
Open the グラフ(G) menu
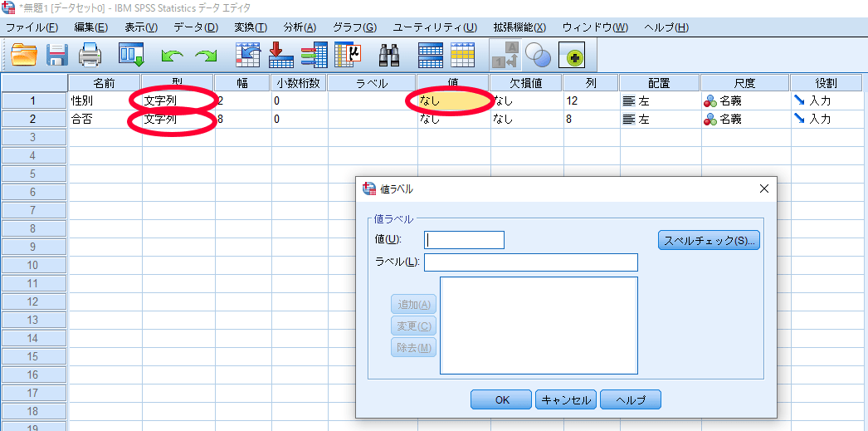[x=355, y=27]
